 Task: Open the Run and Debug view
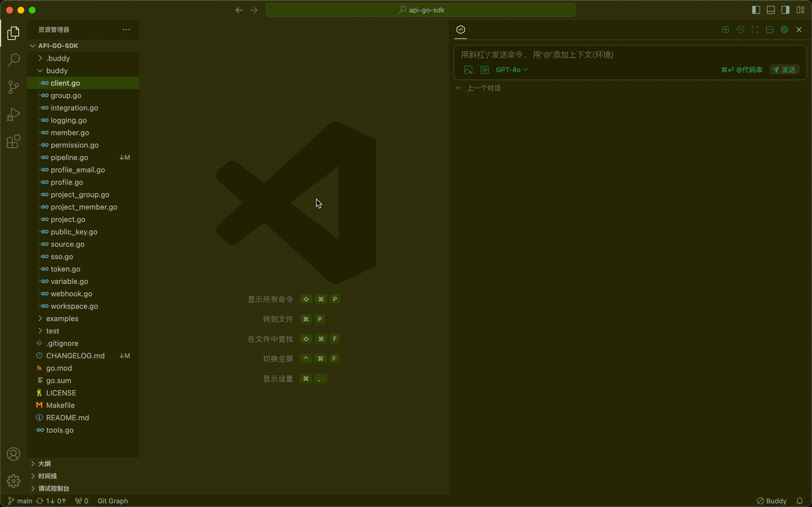point(13,114)
